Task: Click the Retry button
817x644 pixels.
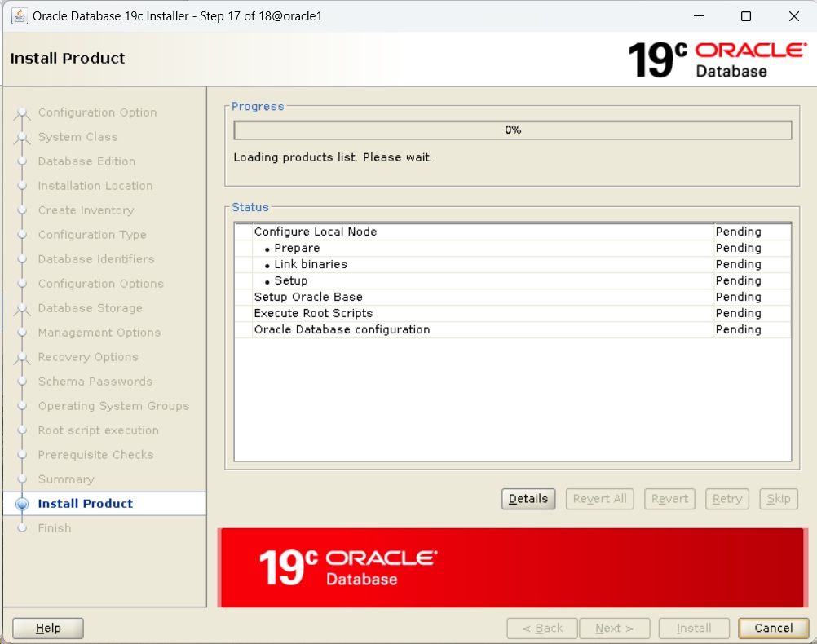Action: point(726,499)
